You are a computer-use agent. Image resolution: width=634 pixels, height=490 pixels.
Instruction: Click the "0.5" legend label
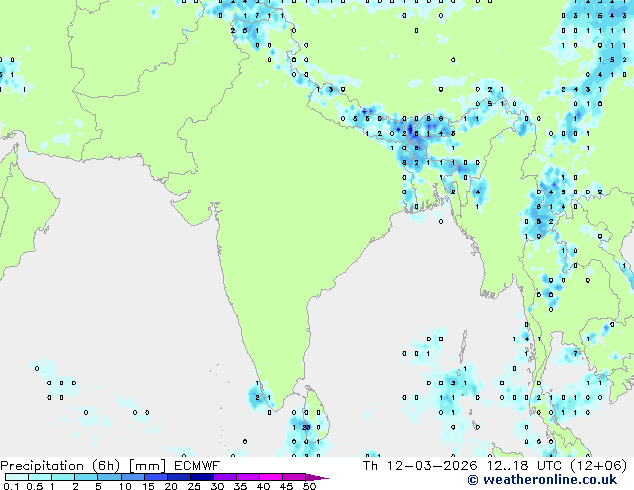click(x=34, y=486)
